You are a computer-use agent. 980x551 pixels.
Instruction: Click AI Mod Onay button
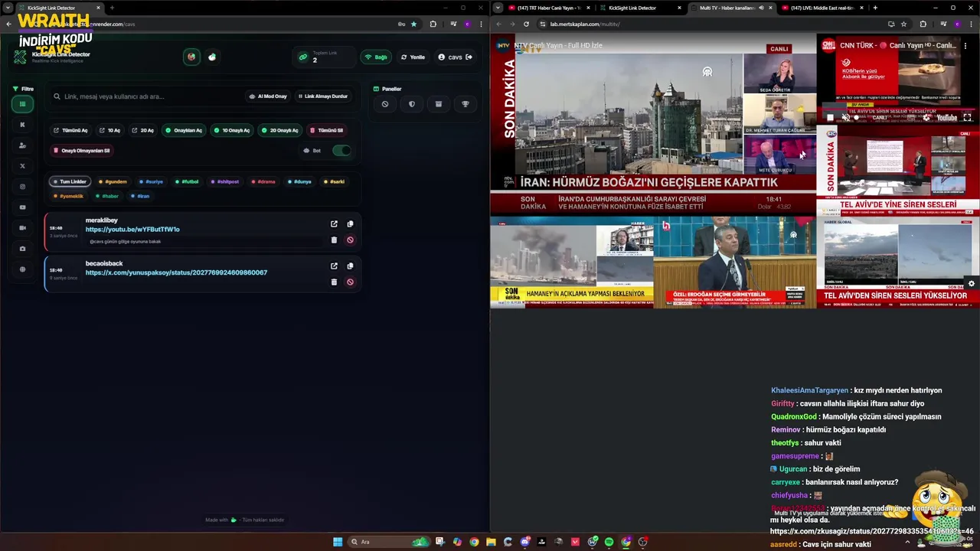(268, 96)
